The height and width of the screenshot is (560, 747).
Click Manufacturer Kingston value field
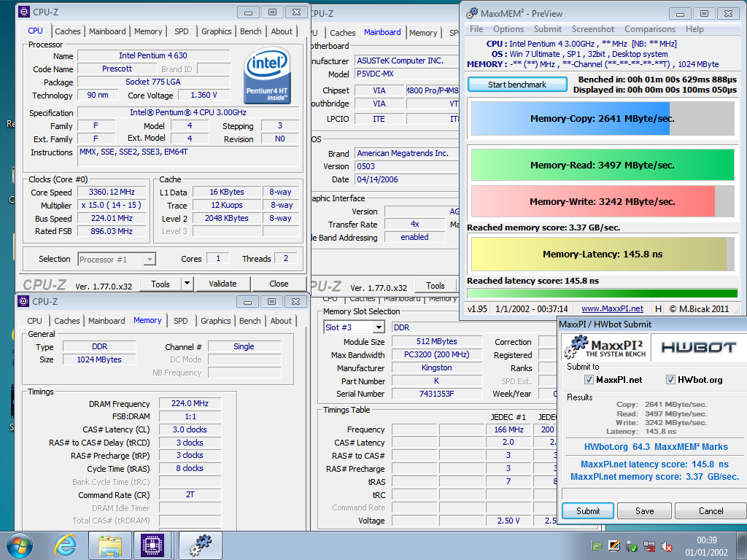point(436,367)
